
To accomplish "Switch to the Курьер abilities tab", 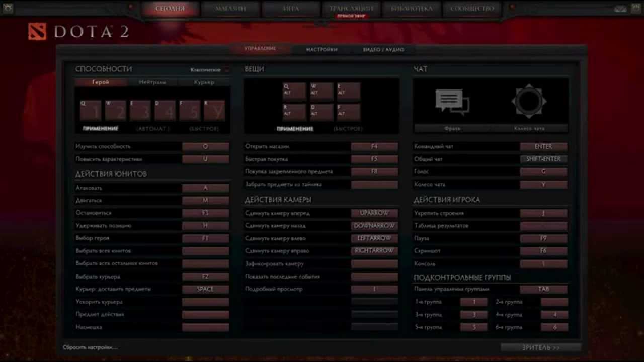I will pos(204,82).
